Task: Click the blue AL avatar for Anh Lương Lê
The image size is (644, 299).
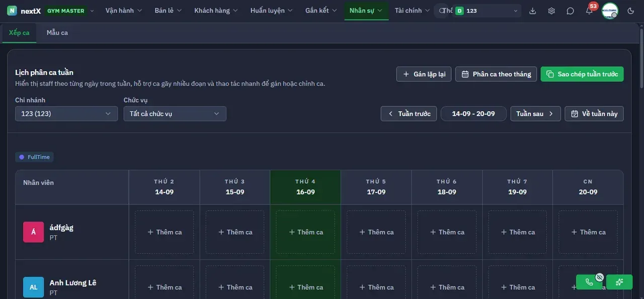Action: pos(34,287)
